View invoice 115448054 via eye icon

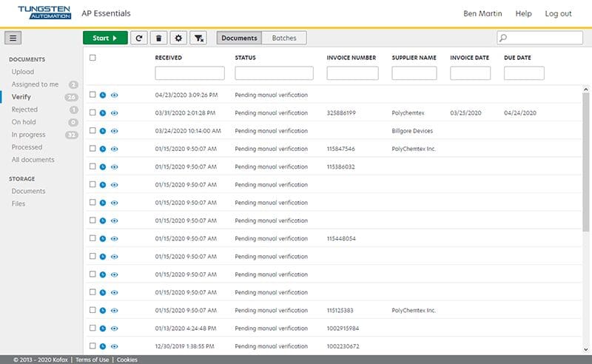115,239
